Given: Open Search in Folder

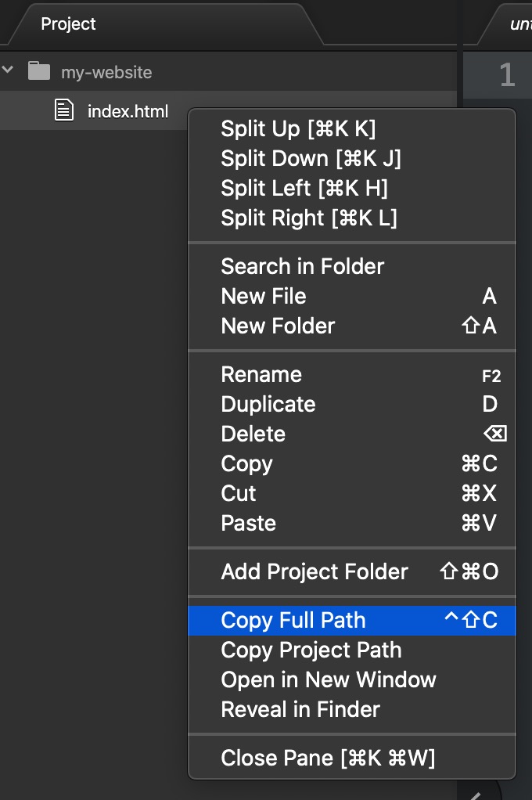Looking at the screenshot, I should click(303, 266).
